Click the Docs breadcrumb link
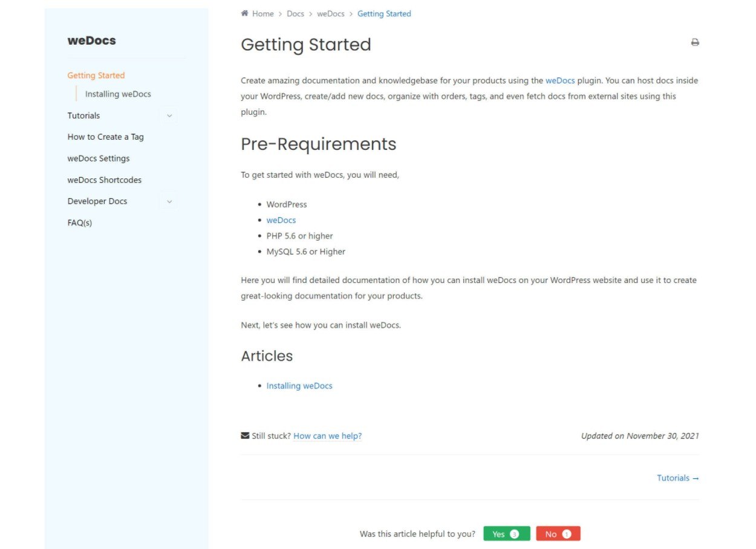 [x=295, y=14]
